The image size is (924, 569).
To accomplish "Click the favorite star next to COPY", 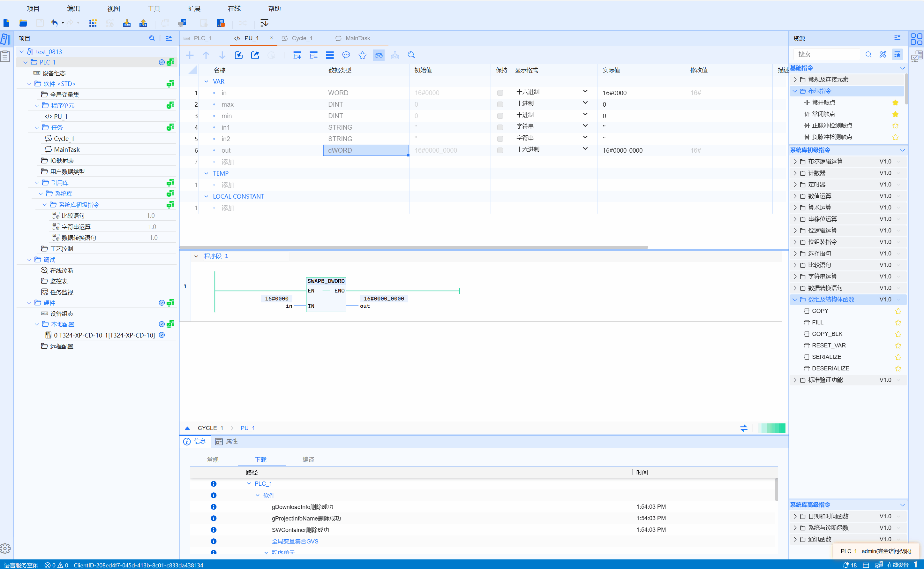I will 898,311.
